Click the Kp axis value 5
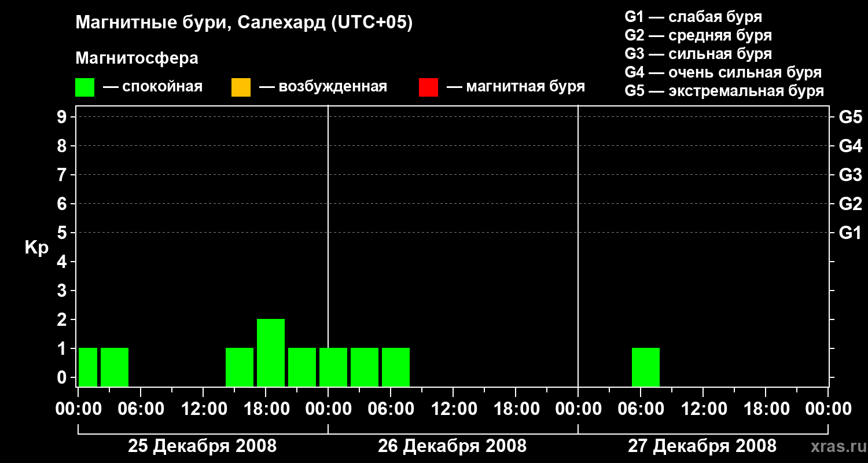 63,233
